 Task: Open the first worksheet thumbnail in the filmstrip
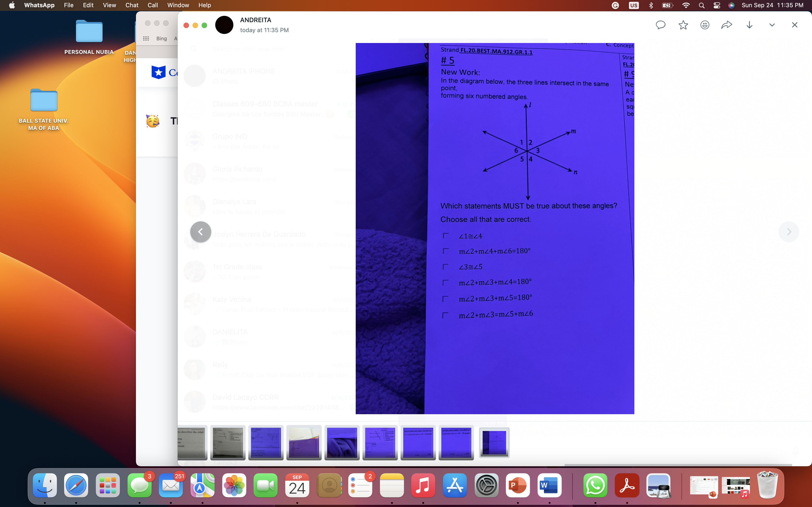point(193,443)
